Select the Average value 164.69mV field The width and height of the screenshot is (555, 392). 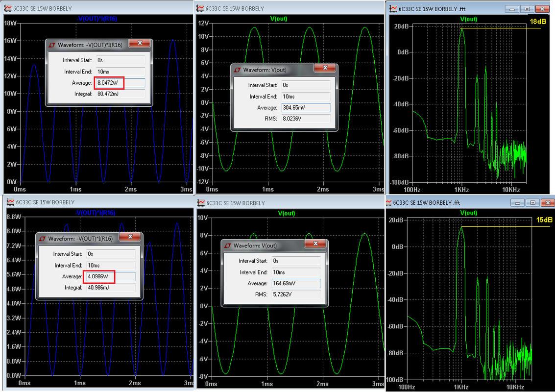click(x=296, y=283)
